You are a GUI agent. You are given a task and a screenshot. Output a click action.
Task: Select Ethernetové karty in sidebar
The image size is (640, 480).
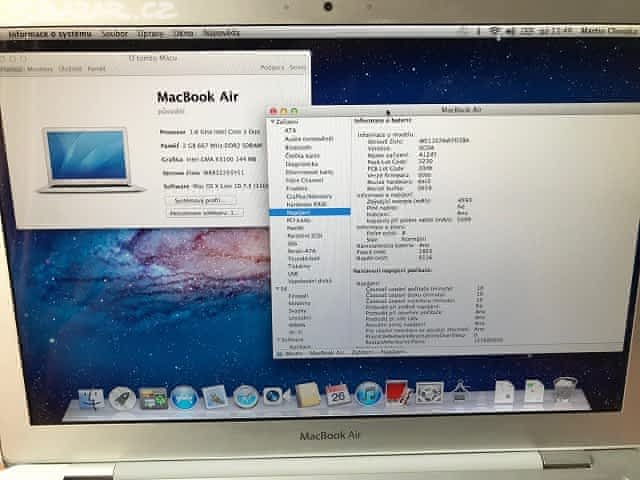tap(309, 172)
